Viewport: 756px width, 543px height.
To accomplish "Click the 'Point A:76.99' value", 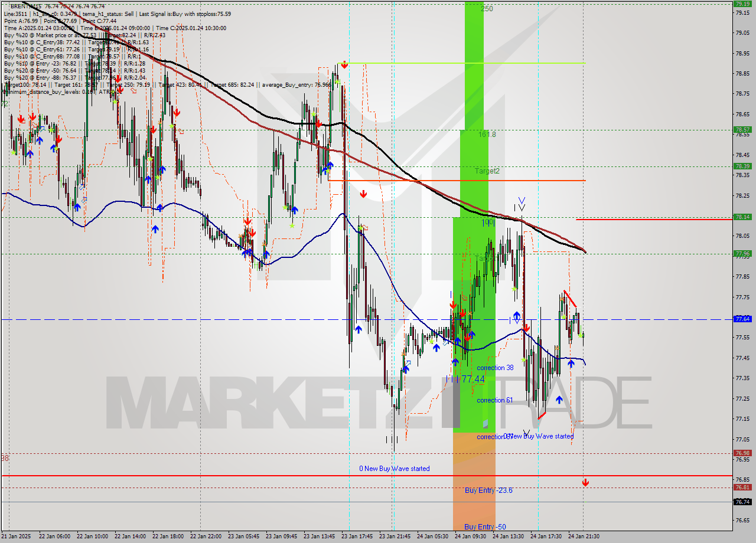I will tap(21, 21).
